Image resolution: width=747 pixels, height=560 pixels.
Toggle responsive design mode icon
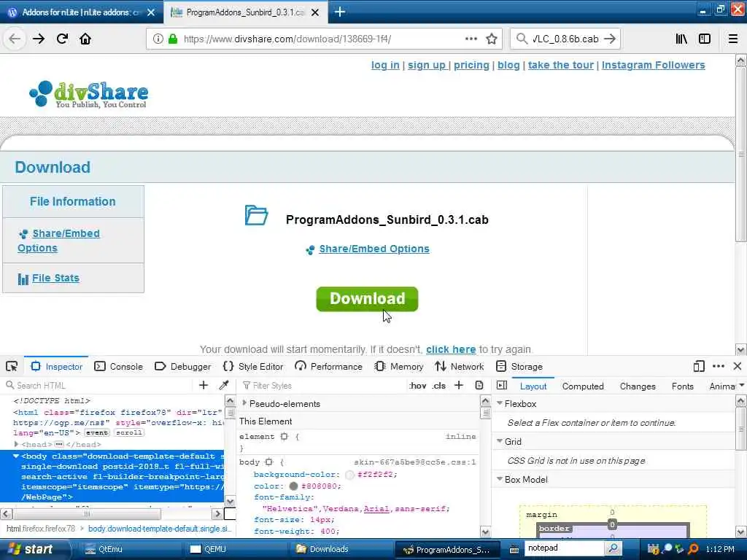pyautogui.click(x=699, y=366)
